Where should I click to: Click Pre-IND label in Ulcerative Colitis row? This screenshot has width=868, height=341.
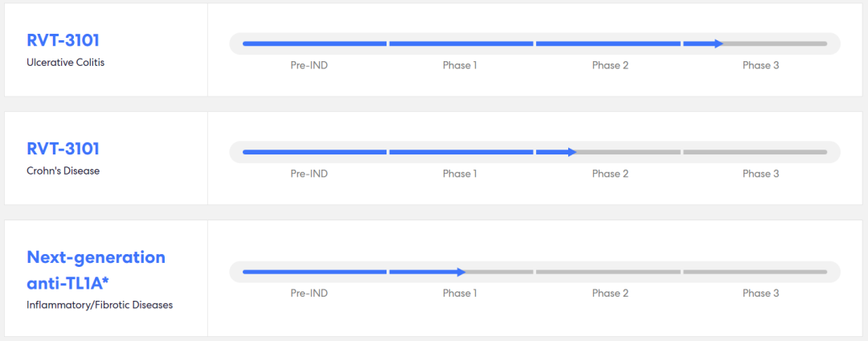pos(309,65)
